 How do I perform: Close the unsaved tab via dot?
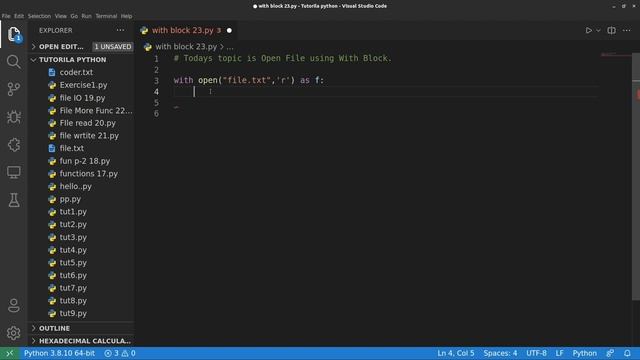click(x=229, y=31)
